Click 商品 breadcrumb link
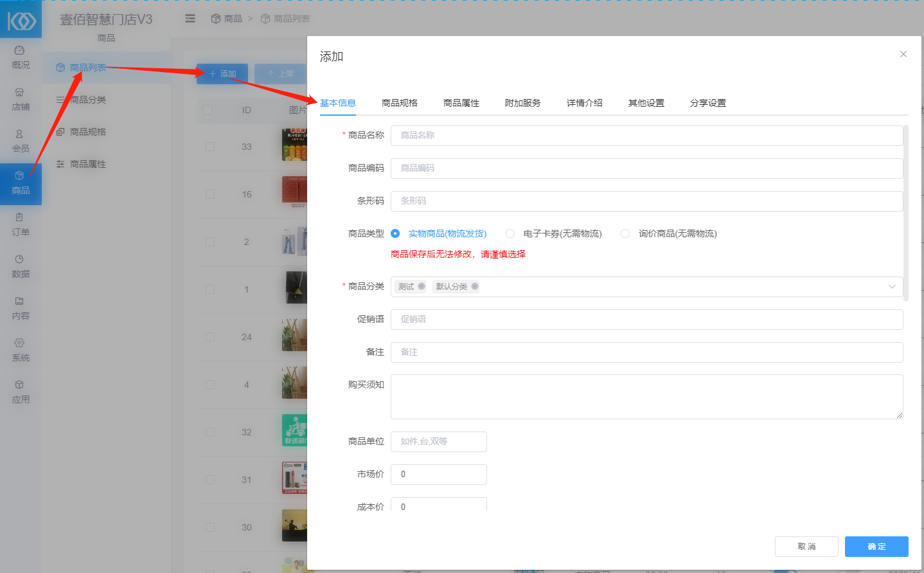This screenshot has width=924, height=573. point(227,19)
